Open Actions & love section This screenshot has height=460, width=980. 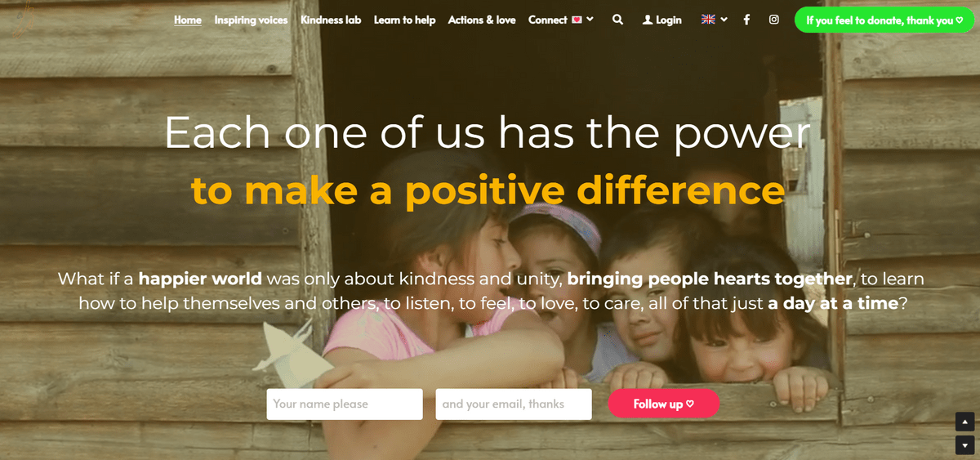click(482, 20)
